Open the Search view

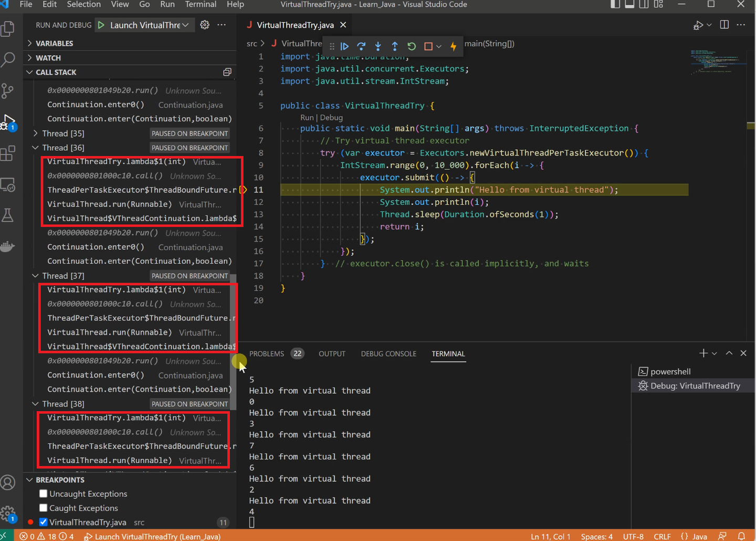click(8, 59)
